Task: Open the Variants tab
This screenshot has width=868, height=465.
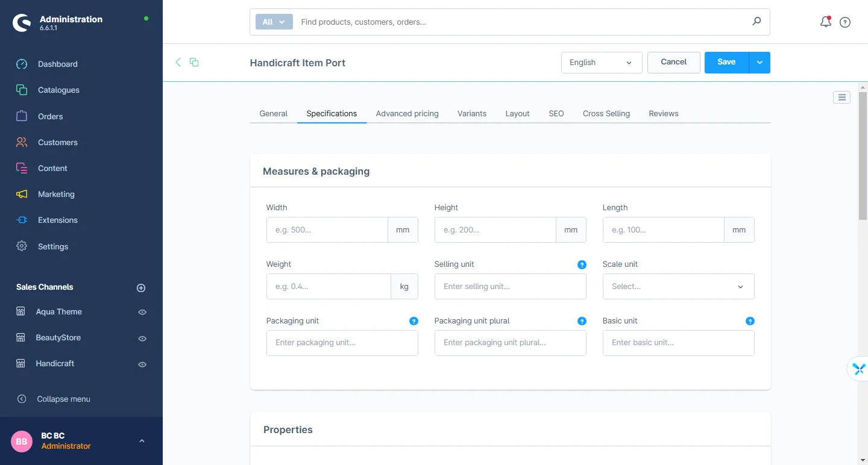Action: (x=471, y=113)
